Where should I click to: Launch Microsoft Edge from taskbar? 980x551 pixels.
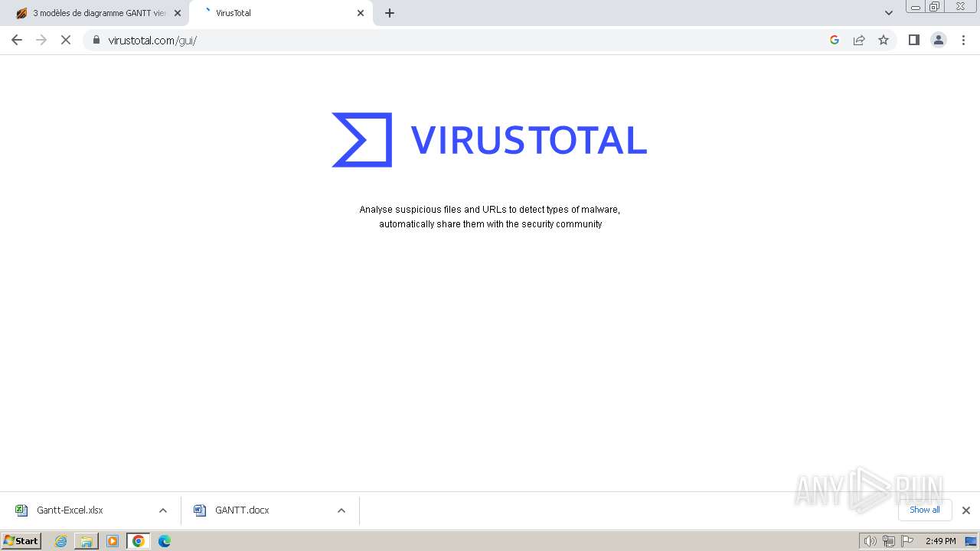(165, 541)
